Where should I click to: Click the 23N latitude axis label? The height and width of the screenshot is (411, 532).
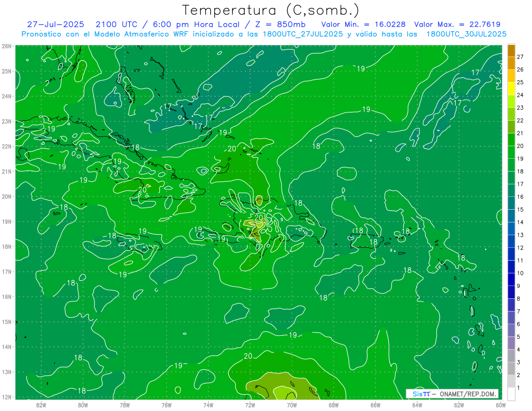click(7, 121)
